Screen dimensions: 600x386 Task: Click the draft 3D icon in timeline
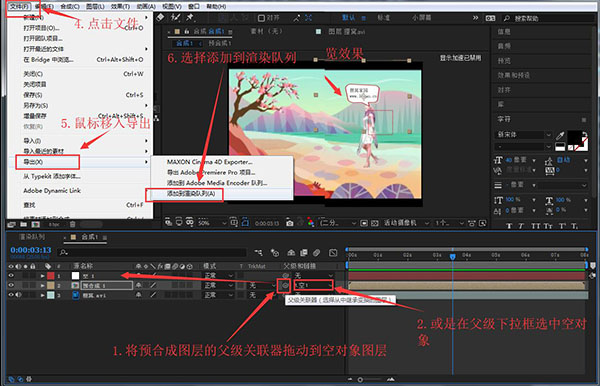pyautogui.click(x=275, y=252)
